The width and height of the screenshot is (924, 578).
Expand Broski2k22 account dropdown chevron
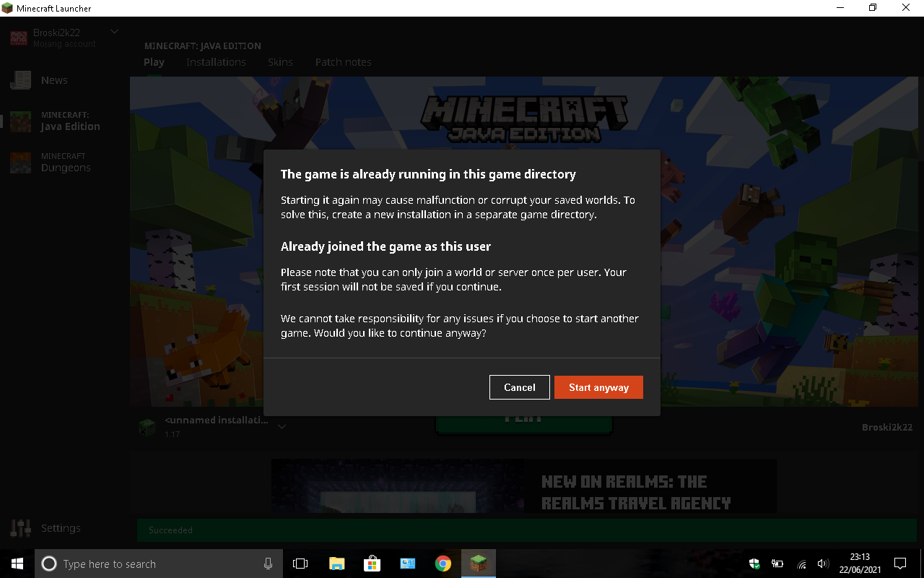(114, 32)
